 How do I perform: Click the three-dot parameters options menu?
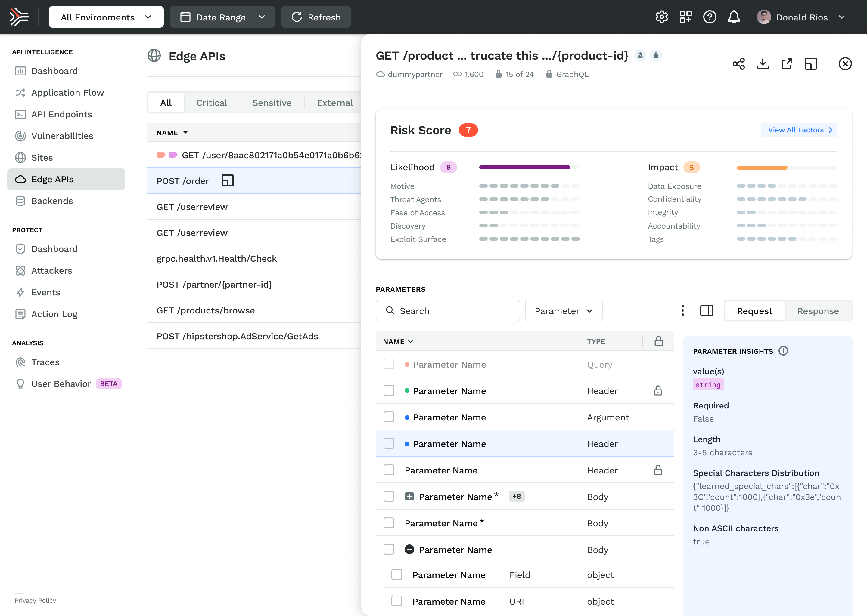coord(682,311)
